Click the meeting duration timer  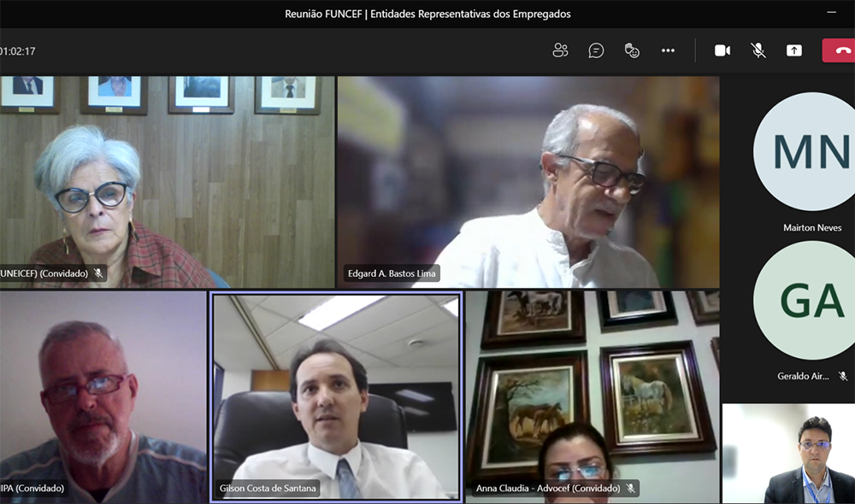tap(18, 51)
